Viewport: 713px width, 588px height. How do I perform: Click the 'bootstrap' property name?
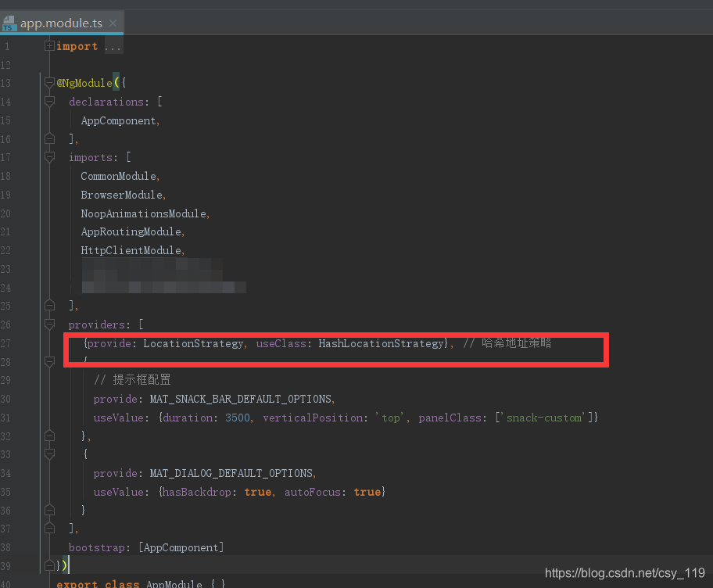[96, 547]
